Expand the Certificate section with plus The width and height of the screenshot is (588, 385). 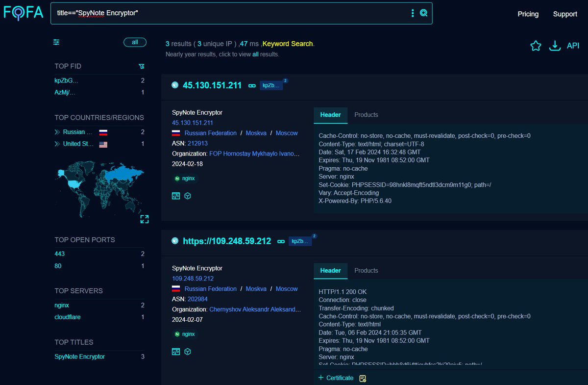tap(321, 378)
